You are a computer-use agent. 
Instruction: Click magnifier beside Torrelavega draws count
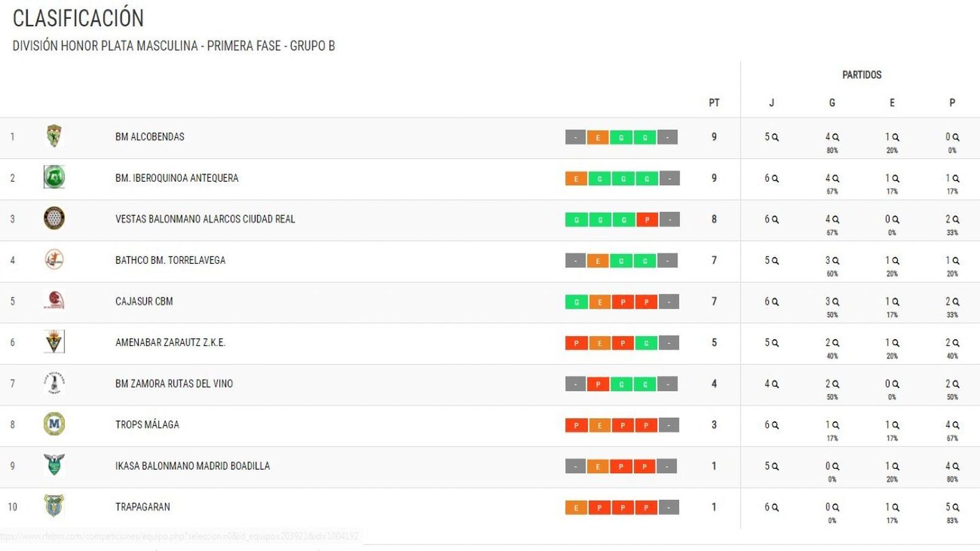tap(895, 260)
